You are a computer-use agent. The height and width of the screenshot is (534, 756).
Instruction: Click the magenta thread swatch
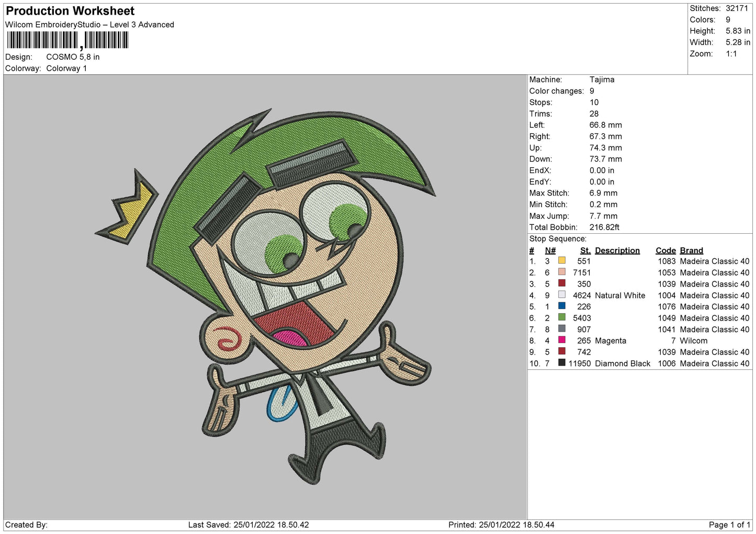click(x=561, y=340)
